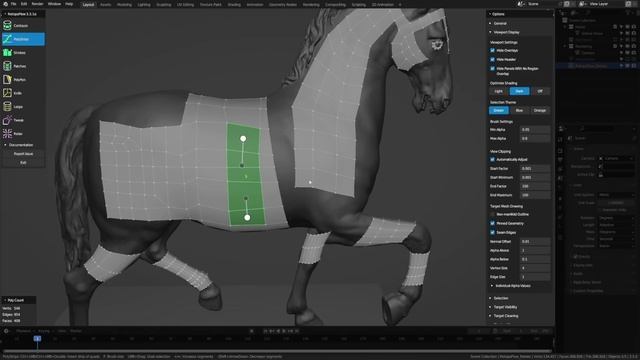Click the Exit button
640x360 pixels.
[23, 162]
